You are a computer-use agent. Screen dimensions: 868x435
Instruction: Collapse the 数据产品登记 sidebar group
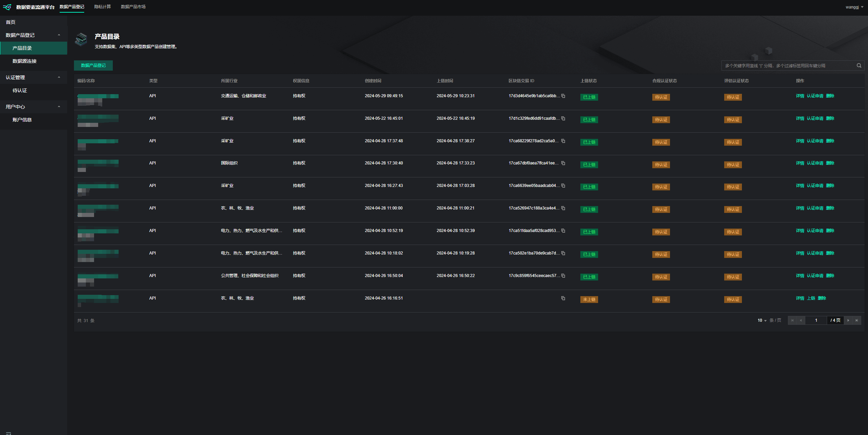click(x=59, y=35)
